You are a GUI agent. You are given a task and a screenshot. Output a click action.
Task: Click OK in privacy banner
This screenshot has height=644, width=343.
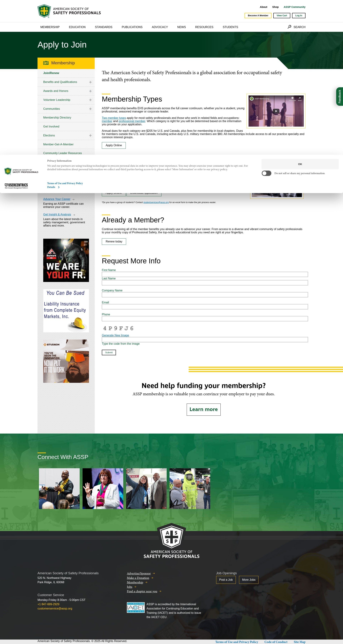click(x=300, y=164)
